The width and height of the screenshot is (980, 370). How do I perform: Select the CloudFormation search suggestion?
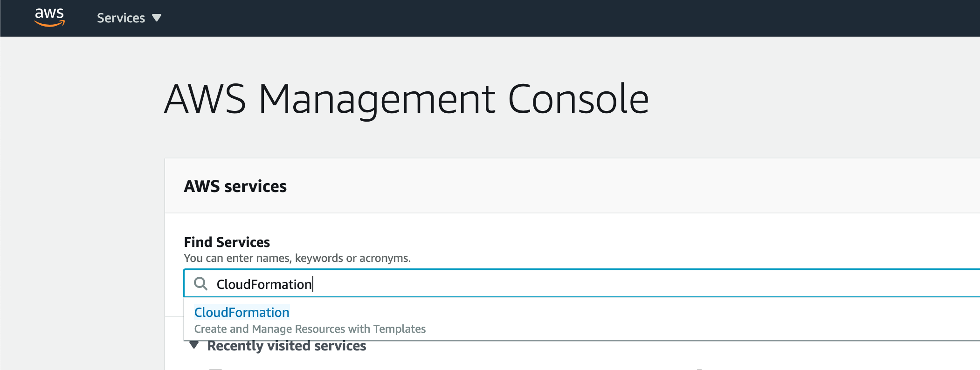coord(242,312)
